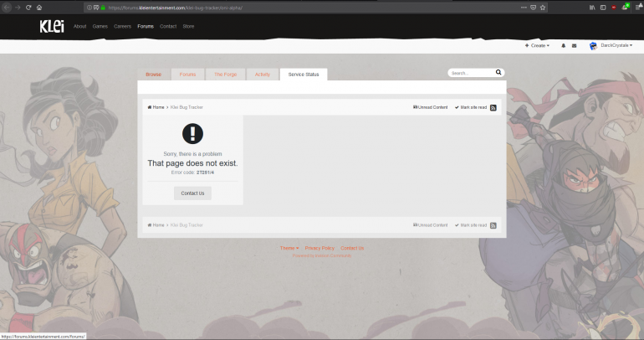The width and height of the screenshot is (644, 340).
Task: Click the green padlock security icon
Action: 103,8
